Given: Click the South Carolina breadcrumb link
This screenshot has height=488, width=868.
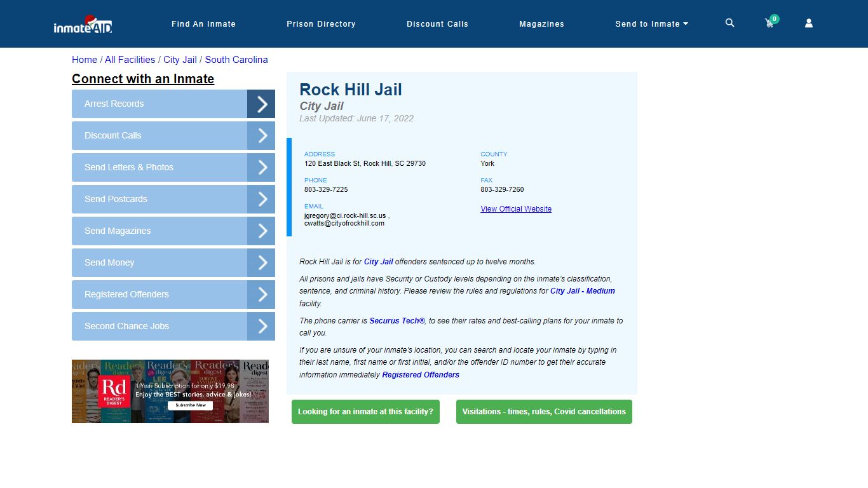Looking at the screenshot, I should [236, 59].
